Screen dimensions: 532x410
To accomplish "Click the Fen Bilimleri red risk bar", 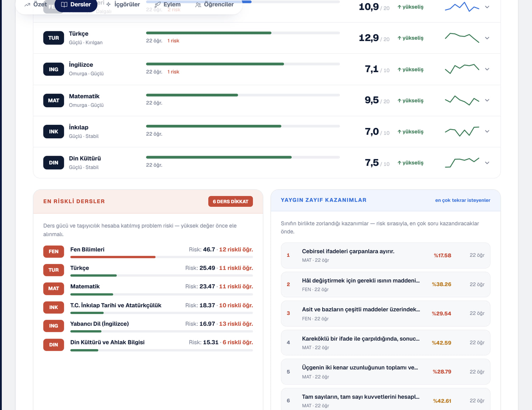I will (113, 257).
